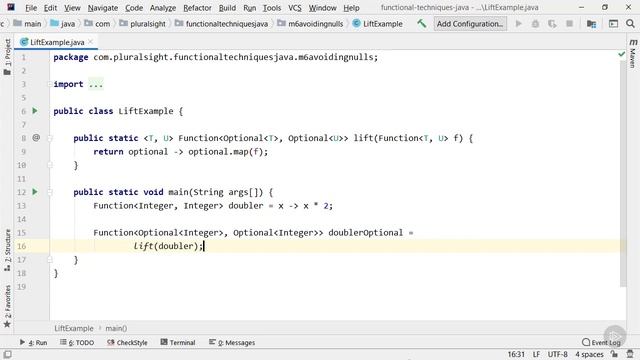Open the 6: TODO tool window
The image size is (640, 360).
pos(77,342)
